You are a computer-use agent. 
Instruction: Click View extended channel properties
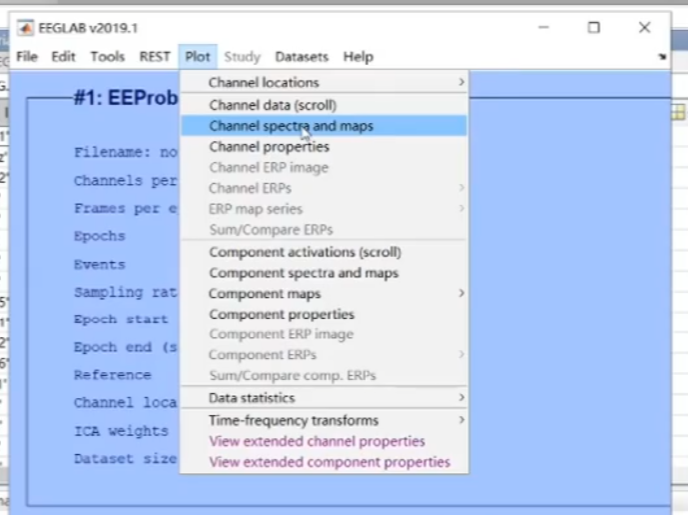click(x=316, y=441)
